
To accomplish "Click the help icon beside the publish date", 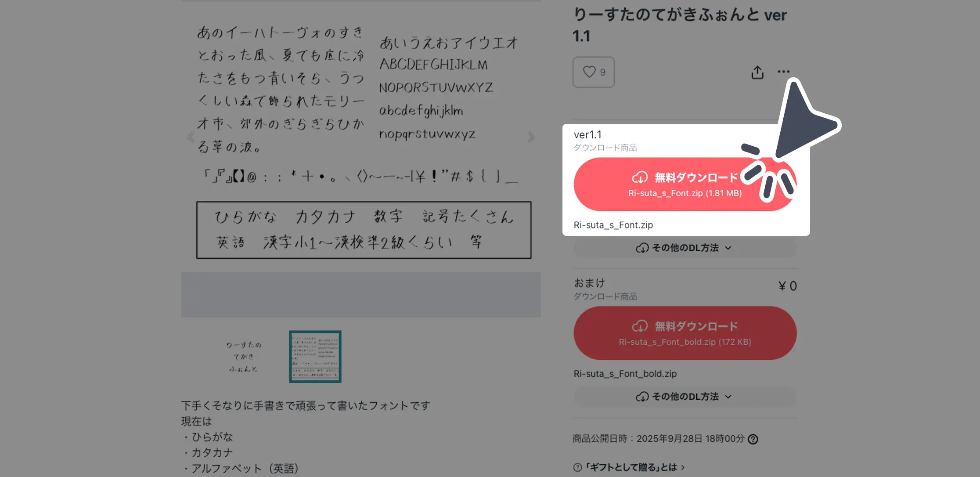I will 752,438.
